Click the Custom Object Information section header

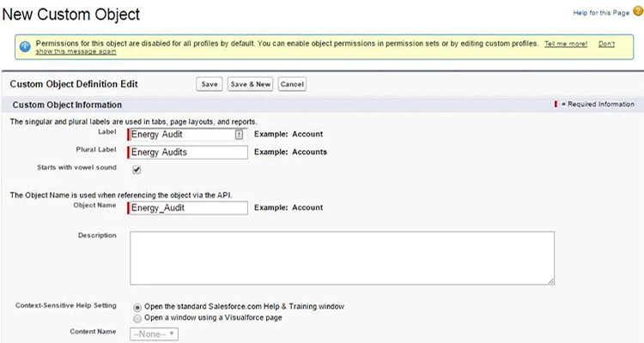click(x=322, y=105)
